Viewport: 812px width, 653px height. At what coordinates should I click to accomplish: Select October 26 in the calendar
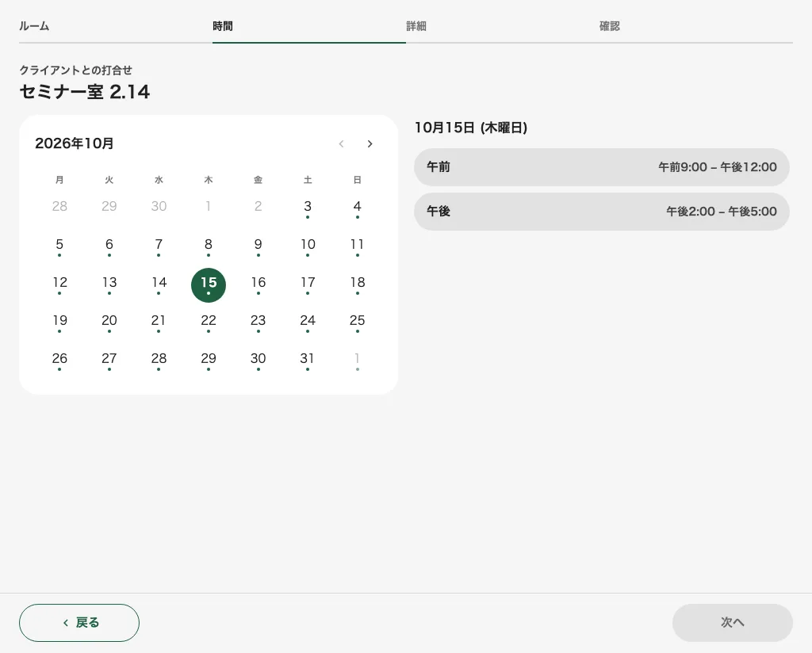tap(59, 361)
